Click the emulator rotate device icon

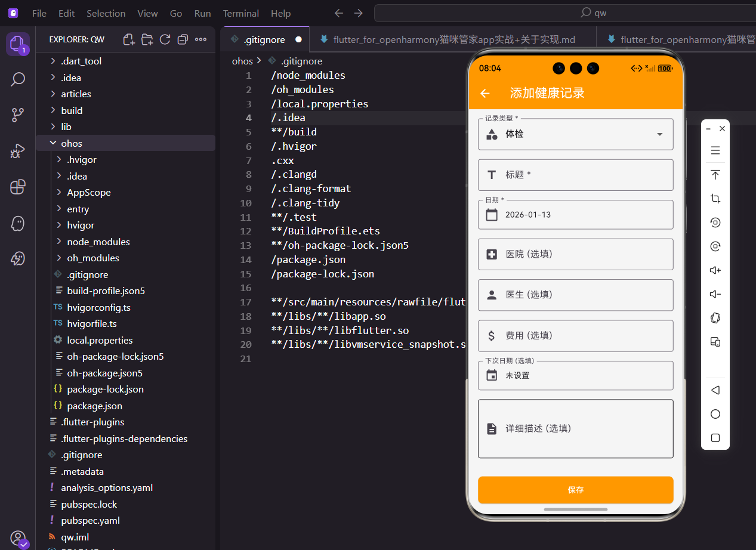point(715,318)
